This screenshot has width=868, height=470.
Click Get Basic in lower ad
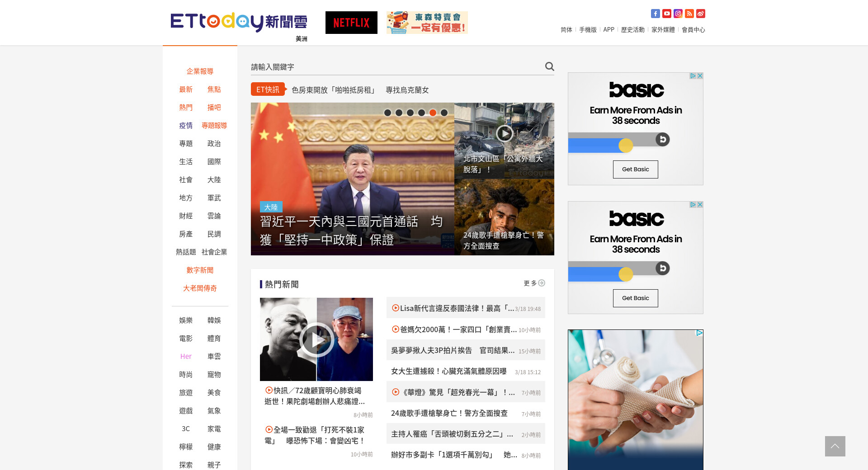pyautogui.click(x=636, y=298)
